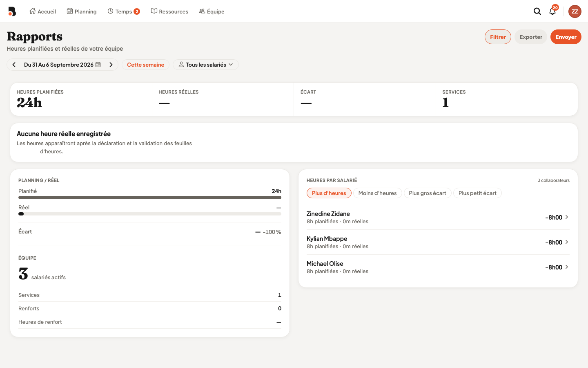Select the 'Kylian Mbappe' name
Image resolution: width=588 pixels, height=368 pixels.
pyautogui.click(x=327, y=239)
